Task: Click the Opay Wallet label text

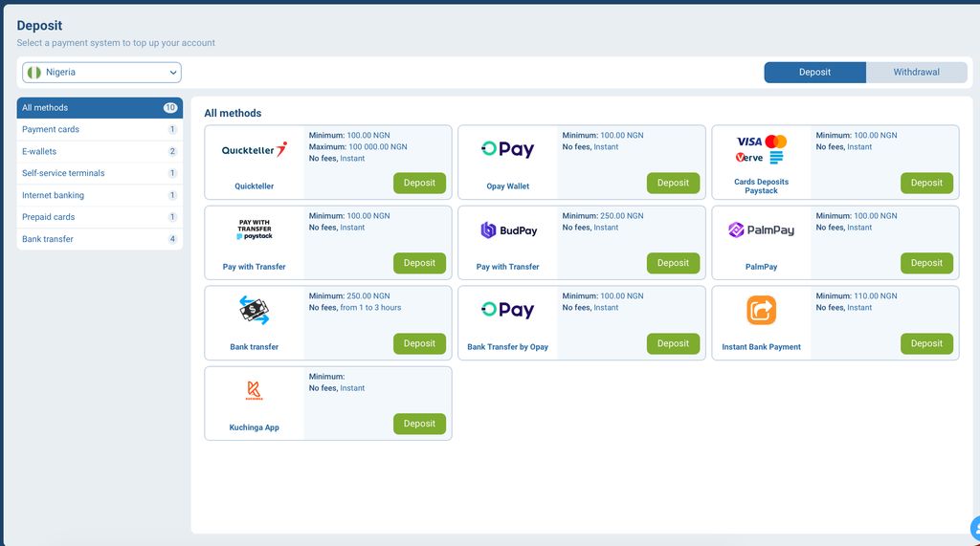Action: 507,186
